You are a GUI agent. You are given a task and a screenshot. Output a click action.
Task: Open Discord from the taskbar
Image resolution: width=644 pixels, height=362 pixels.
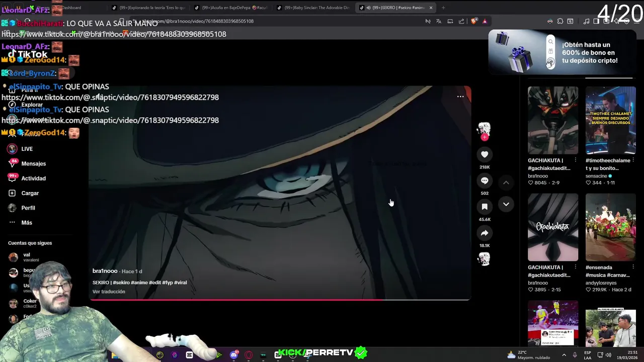coord(234,355)
